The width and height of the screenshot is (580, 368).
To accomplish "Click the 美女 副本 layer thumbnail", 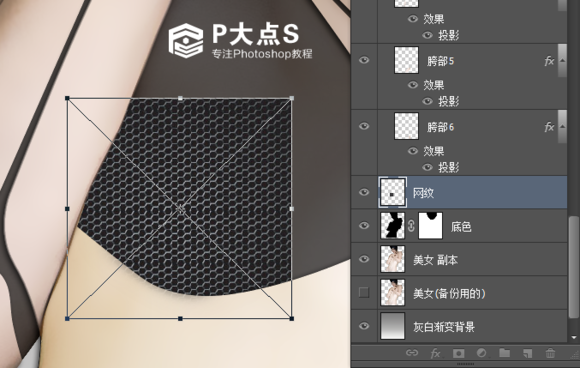I will tap(392, 259).
